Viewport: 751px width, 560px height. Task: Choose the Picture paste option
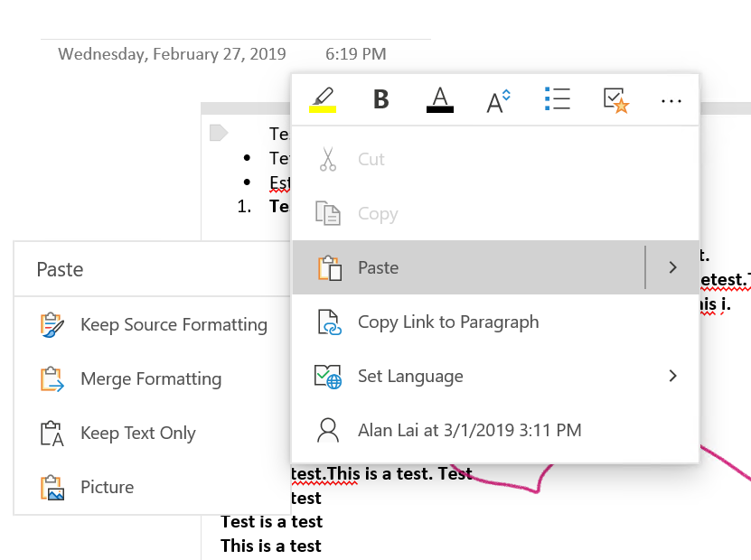pos(106,487)
